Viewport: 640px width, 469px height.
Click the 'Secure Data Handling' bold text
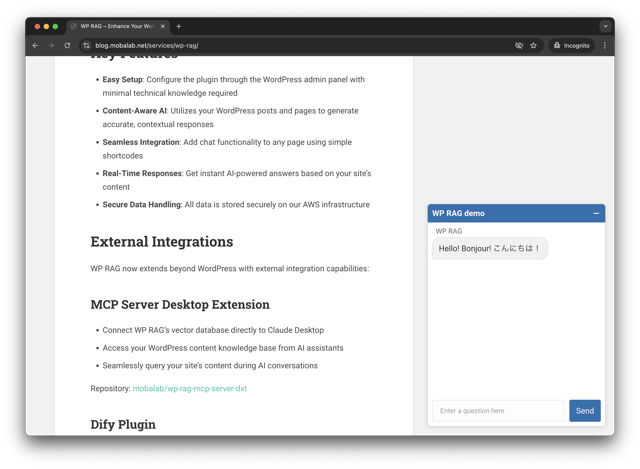click(x=142, y=204)
